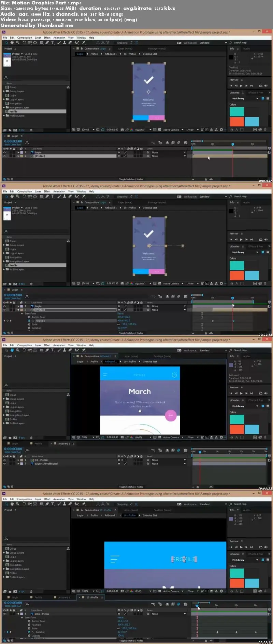Hide Layer 1/Profile.psd in frame 00:04:21
The height and width of the screenshot is (644, 273).
tap(4, 464)
